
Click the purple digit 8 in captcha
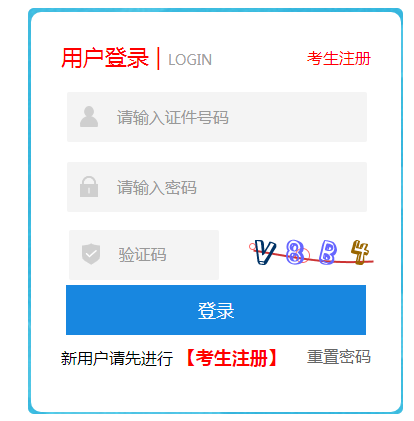click(x=295, y=252)
